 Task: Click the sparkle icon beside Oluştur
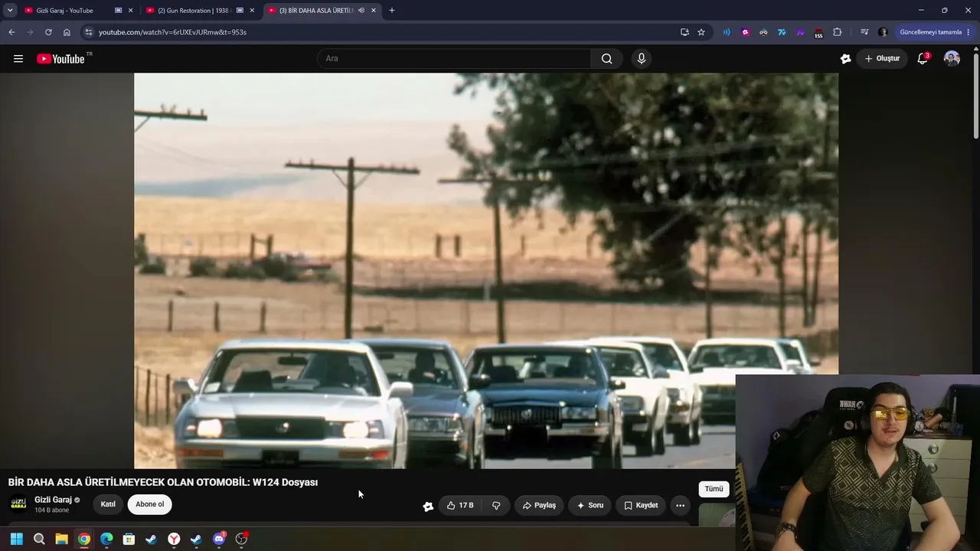tap(845, 59)
